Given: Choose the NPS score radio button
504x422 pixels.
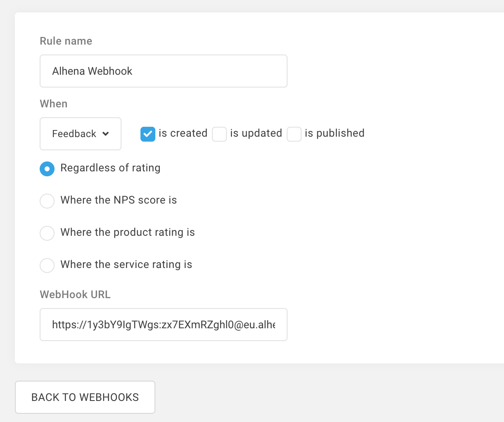Looking at the screenshot, I should 47,201.
